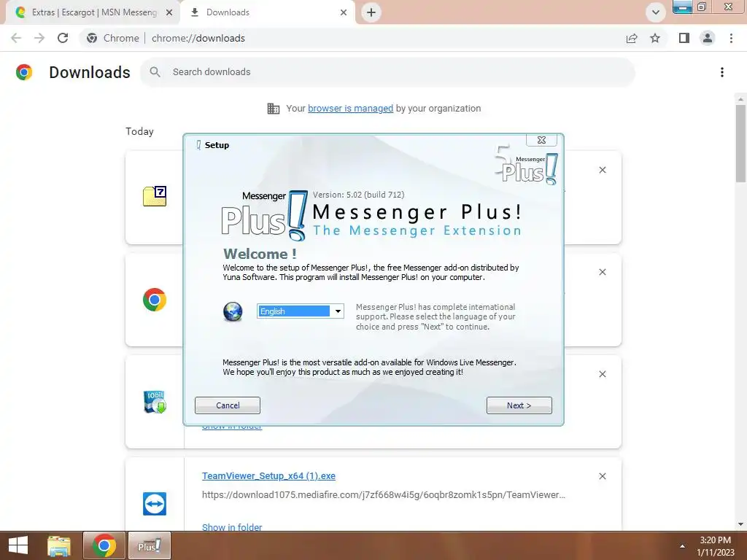This screenshot has width=747, height=560.
Task: Bookmark this page with the star
Action: (655, 38)
